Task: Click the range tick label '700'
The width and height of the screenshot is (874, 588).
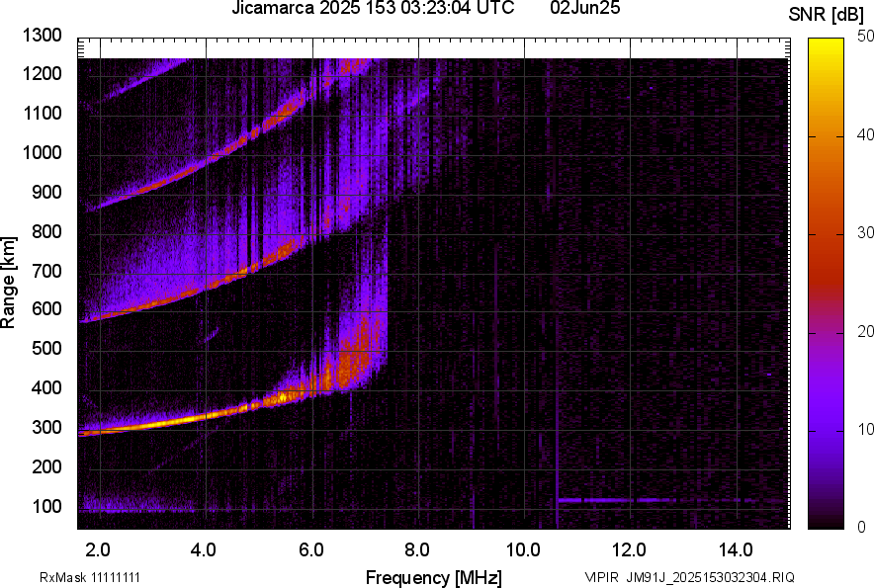Action: pyautogui.click(x=46, y=271)
